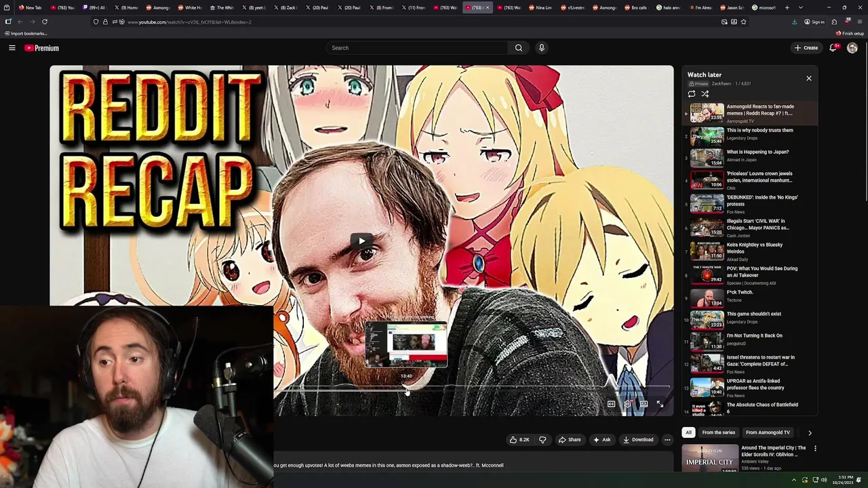Open options for Imperial City recommended video

coord(815,449)
